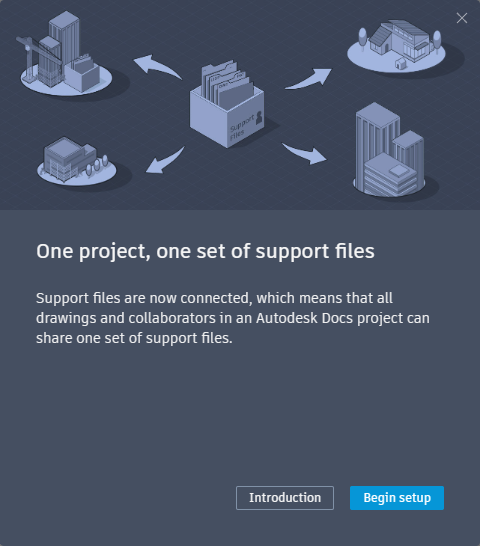Open the Introduction button
Viewport: 480px width, 546px height.
tap(285, 498)
